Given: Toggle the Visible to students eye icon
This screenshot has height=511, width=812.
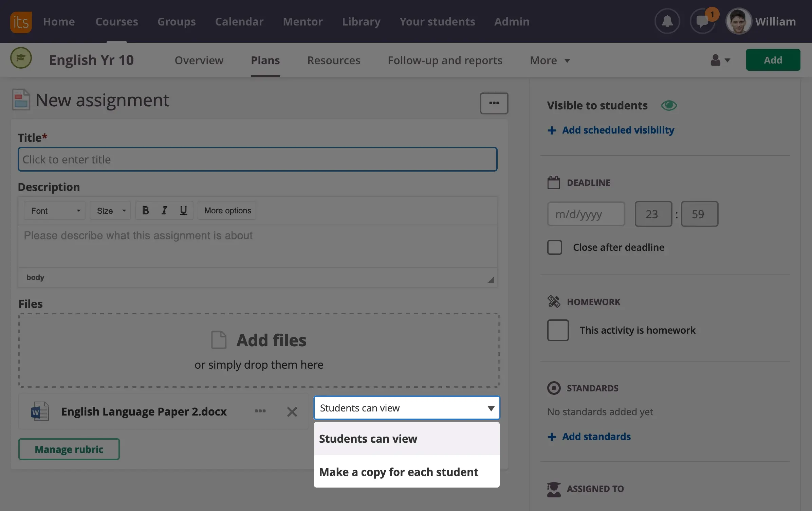Looking at the screenshot, I should coord(669,106).
